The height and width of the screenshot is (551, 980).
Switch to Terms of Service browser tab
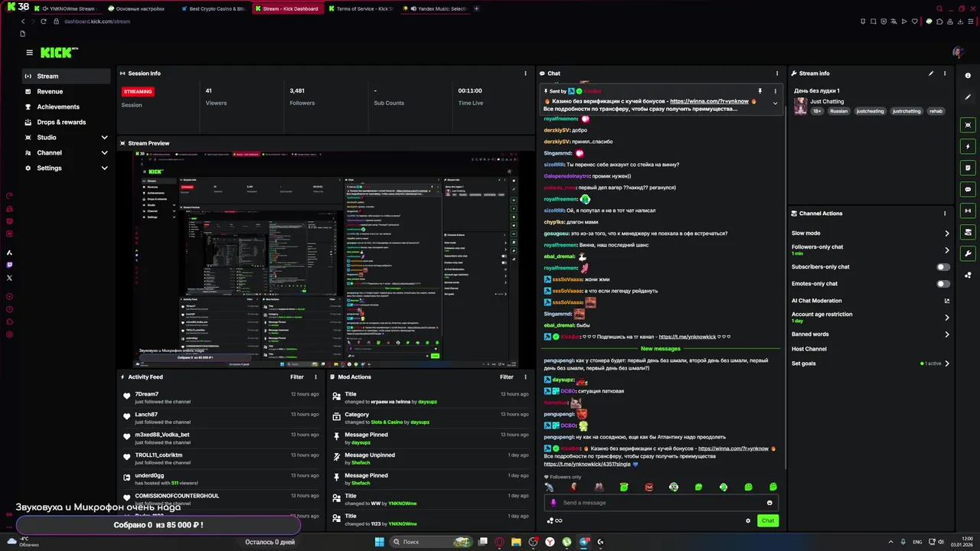pyautogui.click(x=361, y=9)
